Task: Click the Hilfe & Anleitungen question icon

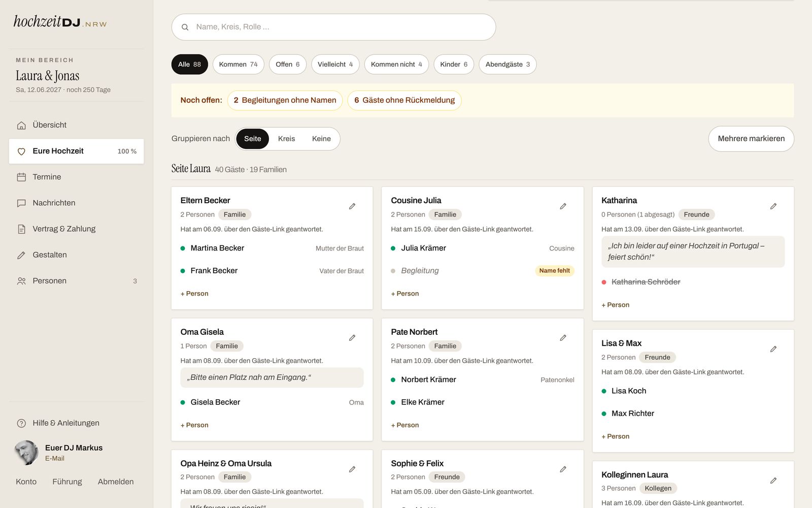Action: point(21,423)
